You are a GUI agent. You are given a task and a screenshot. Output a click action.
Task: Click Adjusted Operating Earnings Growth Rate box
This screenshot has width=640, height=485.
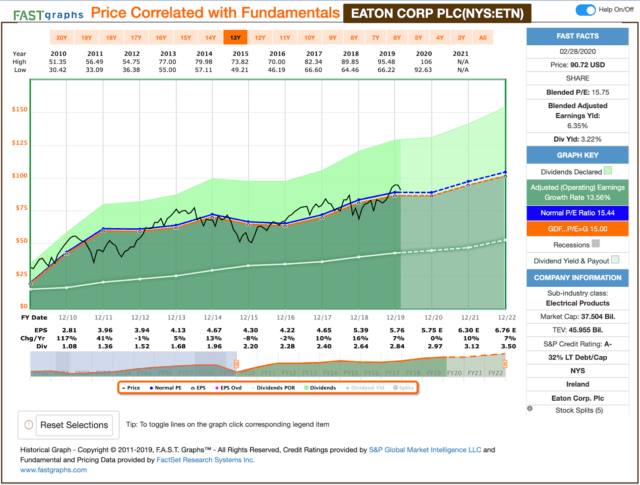pyautogui.click(x=578, y=192)
